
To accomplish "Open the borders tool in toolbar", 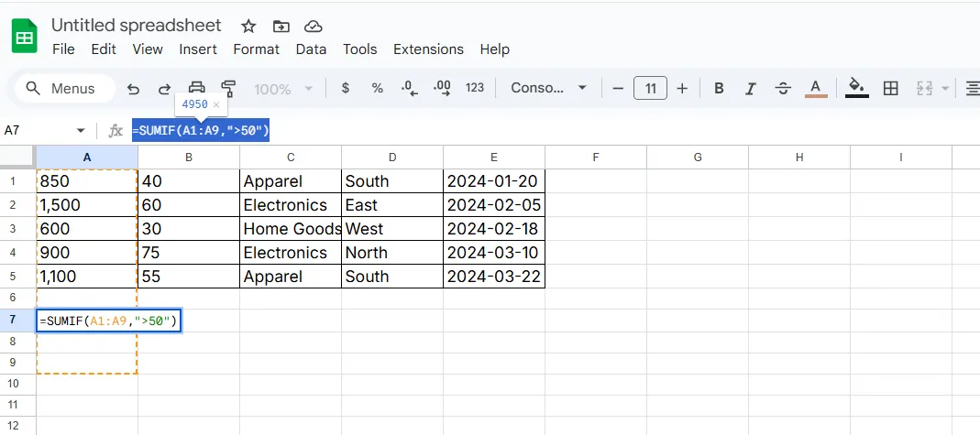I will [890, 89].
